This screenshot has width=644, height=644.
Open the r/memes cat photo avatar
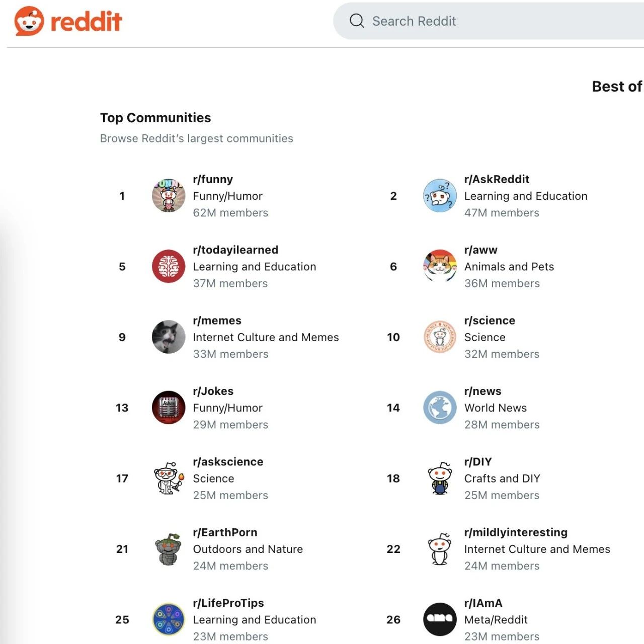pos(169,337)
